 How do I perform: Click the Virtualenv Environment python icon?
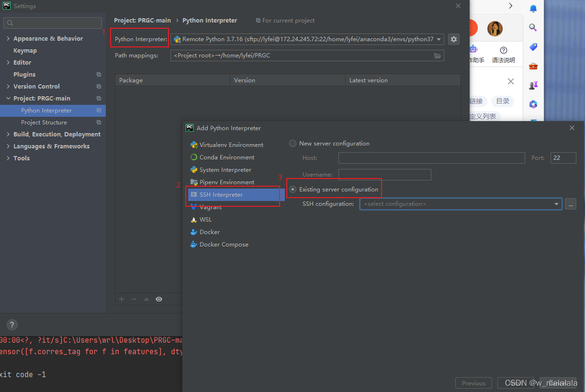click(194, 145)
